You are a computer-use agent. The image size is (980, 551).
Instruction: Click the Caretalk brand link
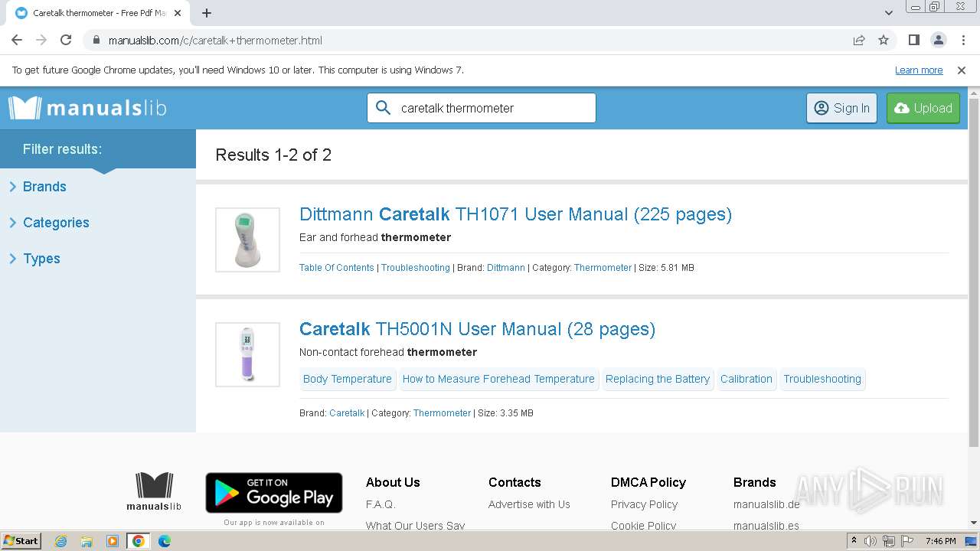347,413
